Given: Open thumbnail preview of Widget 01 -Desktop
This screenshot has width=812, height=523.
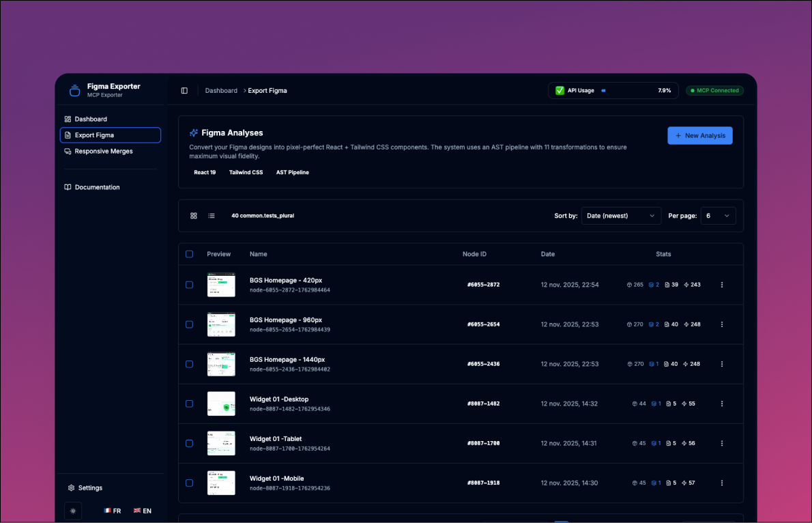Looking at the screenshot, I should 221,404.
